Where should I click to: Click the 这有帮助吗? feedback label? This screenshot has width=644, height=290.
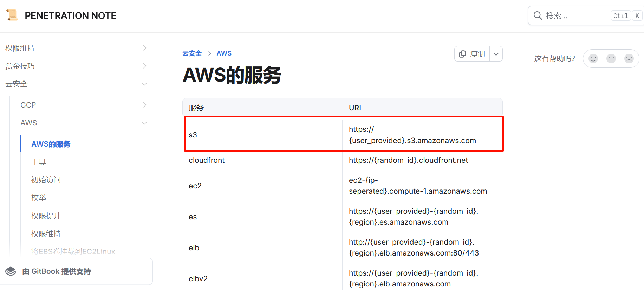[x=555, y=58]
